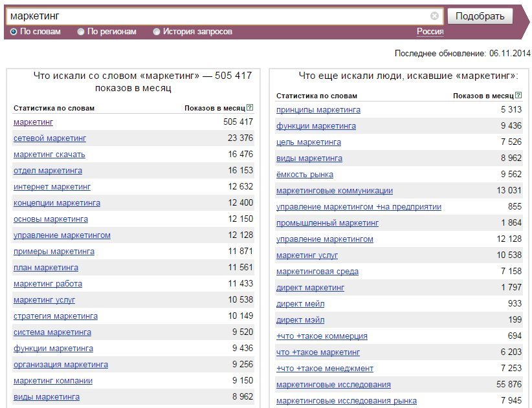Open the 'Россия' region selector
532x408 pixels.
tap(430, 32)
